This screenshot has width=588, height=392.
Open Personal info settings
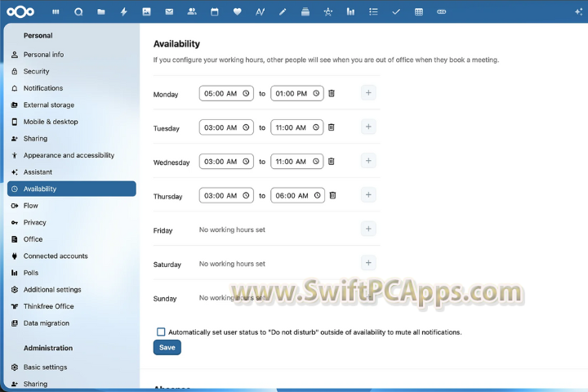click(x=72, y=55)
